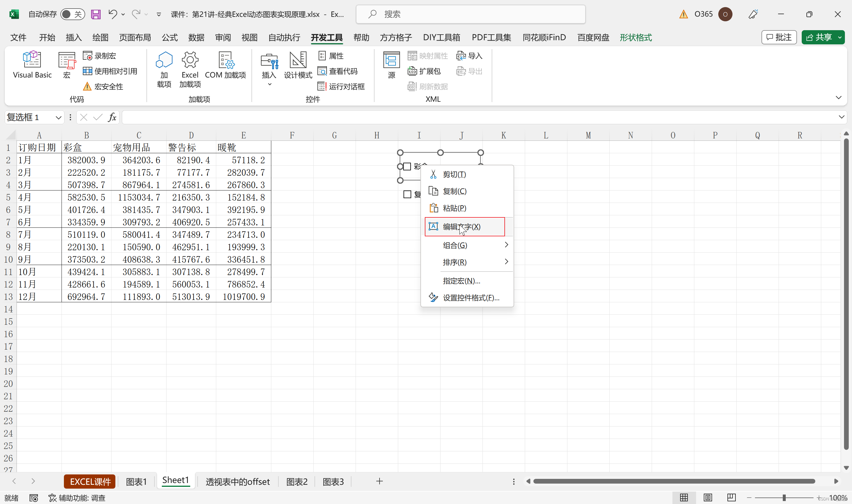Open the Visual Basic editor
This screenshot has height=504, width=852.
pos(32,65)
